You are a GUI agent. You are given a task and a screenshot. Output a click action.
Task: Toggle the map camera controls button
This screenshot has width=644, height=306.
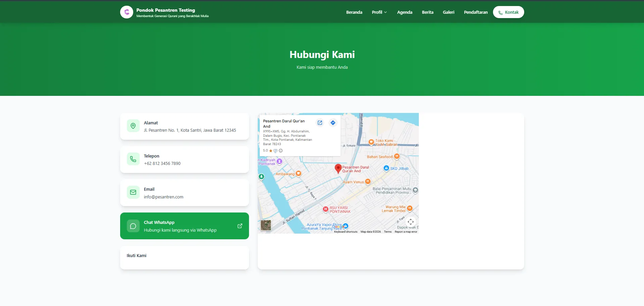pyautogui.click(x=410, y=222)
